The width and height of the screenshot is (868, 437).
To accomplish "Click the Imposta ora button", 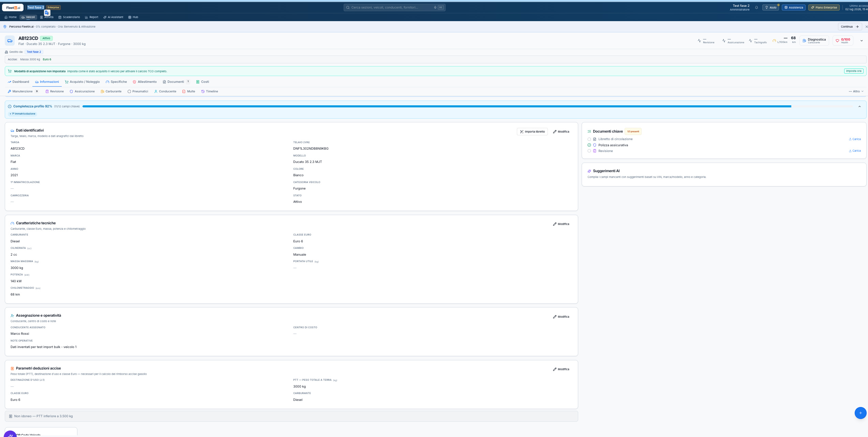I will click(x=854, y=71).
